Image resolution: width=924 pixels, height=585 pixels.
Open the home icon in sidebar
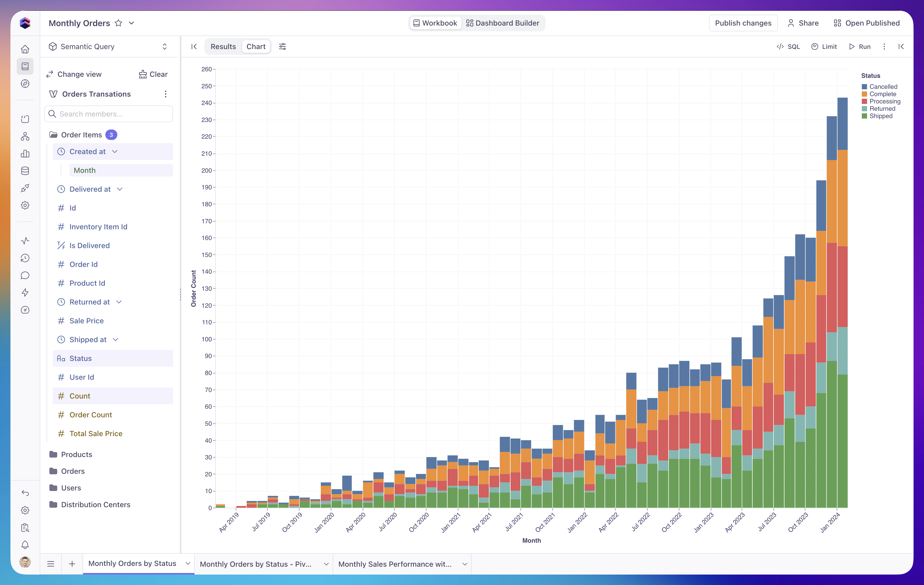25,49
